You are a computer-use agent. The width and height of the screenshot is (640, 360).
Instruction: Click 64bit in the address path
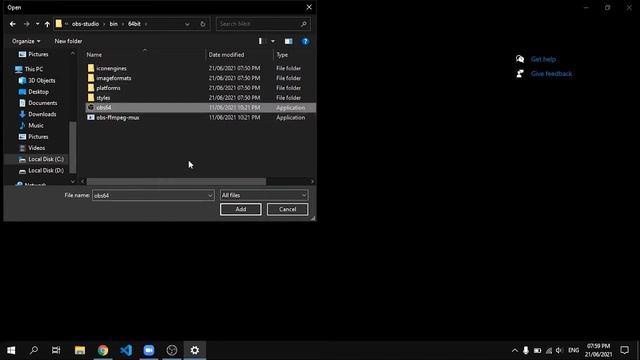[x=134, y=24]
